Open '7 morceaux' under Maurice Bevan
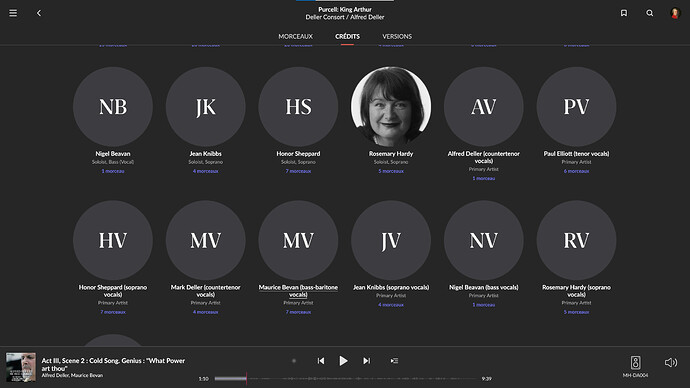The height and width of the screenshot is (388, 690). (x=298, y=312)
